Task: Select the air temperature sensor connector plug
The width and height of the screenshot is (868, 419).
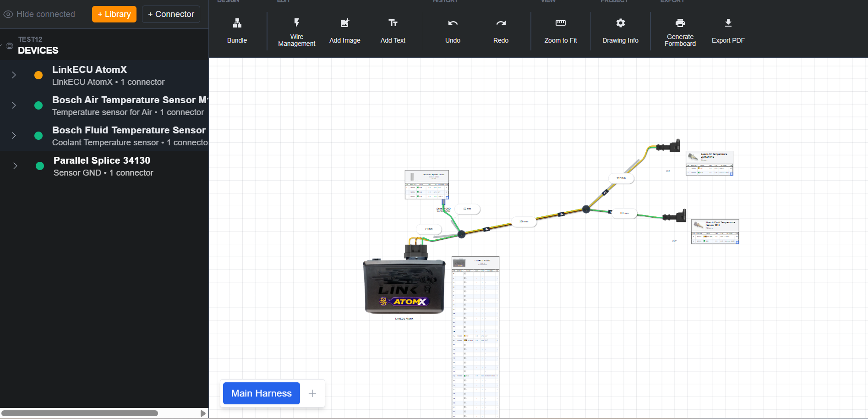Action: (x=669, y=146)
